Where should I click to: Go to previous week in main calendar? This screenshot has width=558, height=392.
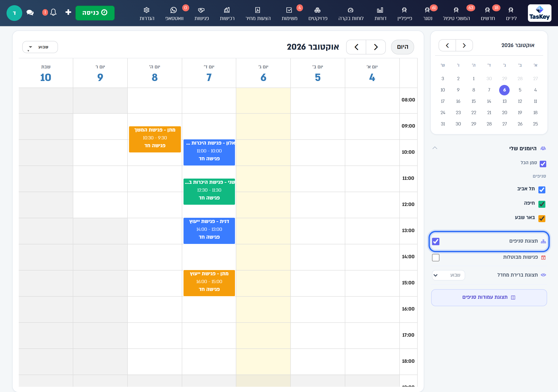(376, 47)
